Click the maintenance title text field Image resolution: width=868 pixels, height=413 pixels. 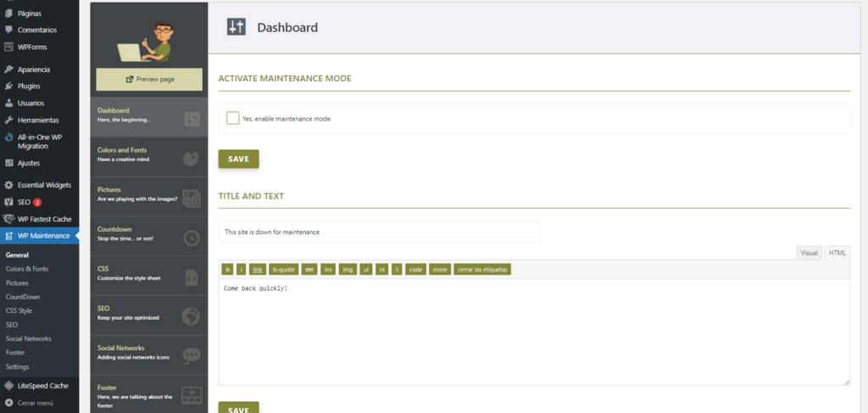tap(378, 232)
